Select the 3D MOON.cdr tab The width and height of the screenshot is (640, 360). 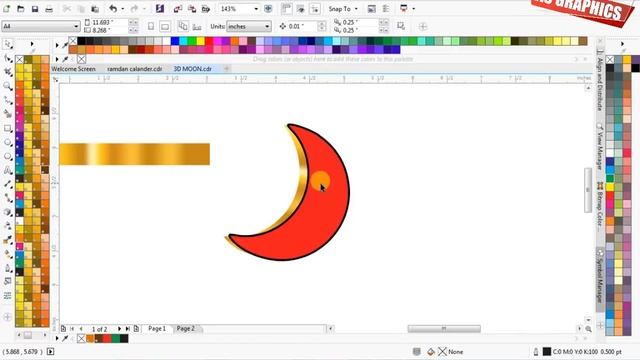point(193,69)
